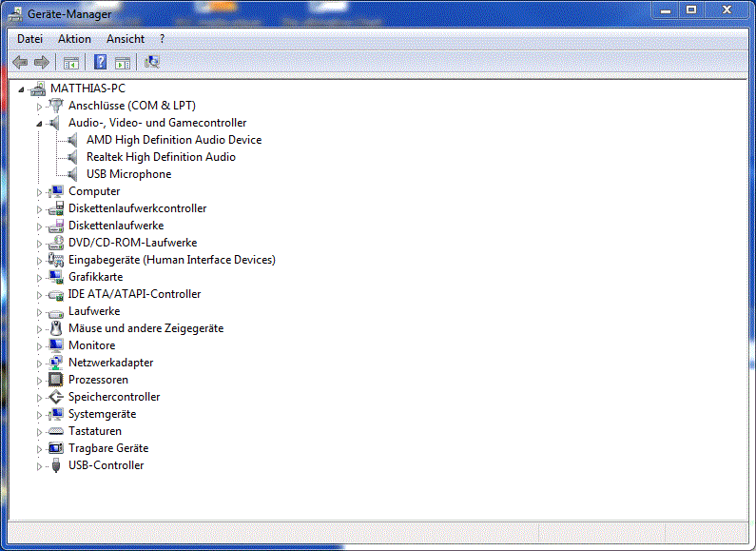This screenshot has width=756, height=551.
Task: Show or hide the action pane icon
Action: point(123,62)
